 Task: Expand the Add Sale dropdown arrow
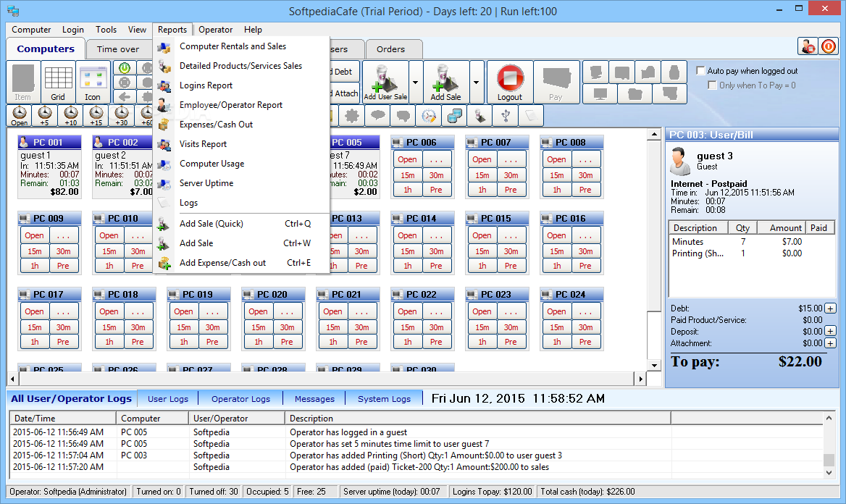coord(477,82)
